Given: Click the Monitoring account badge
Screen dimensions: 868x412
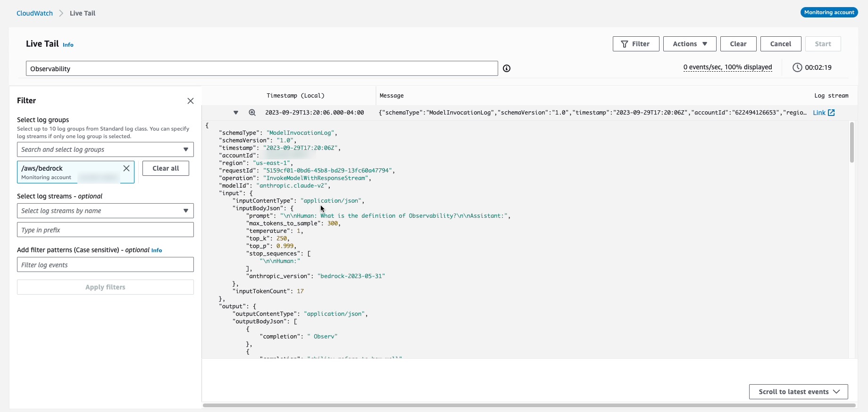Looking at the screenshot, I should point(829,13).
